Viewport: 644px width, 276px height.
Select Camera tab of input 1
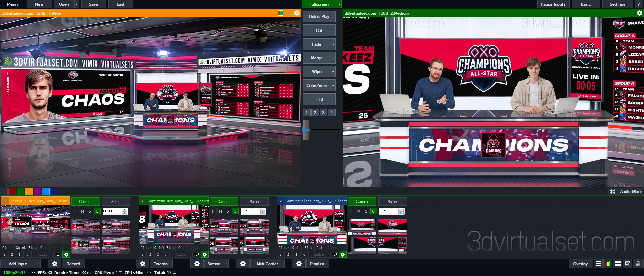pyautogui.click(x=85, y=202)
